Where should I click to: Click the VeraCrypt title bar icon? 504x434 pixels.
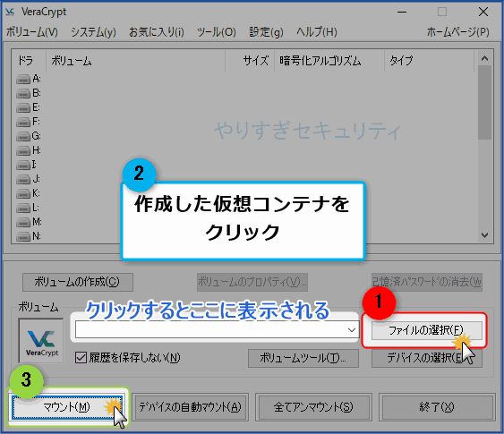(10, 12)
